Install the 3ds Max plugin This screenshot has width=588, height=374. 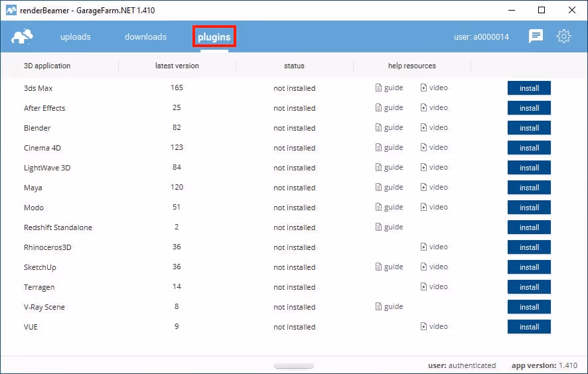click(x=529, y=88)
